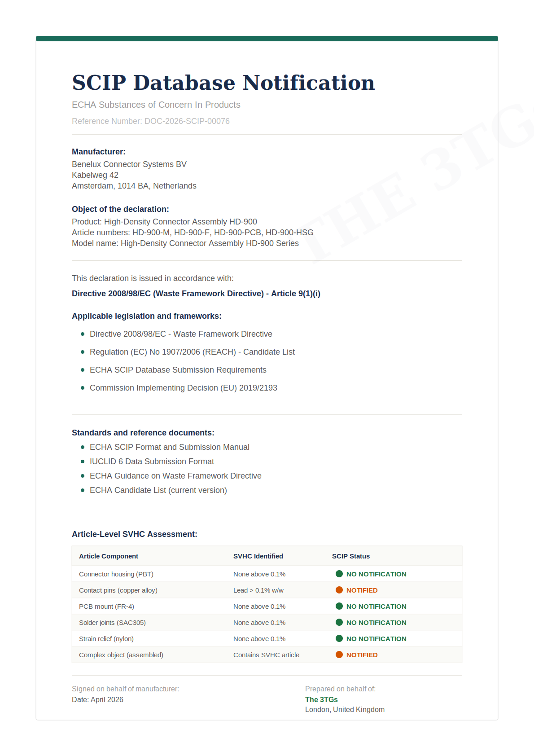Click subtitle 'ECHA Substances of Concern In Products'
Screen dimensions: 534x756
tap(156, 105)
